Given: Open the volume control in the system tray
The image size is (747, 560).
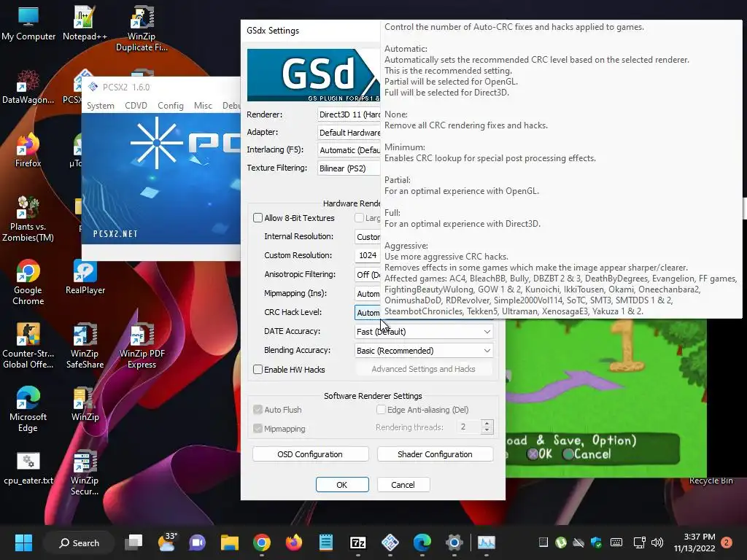Looking at the screenshot, I should point(657,542).
